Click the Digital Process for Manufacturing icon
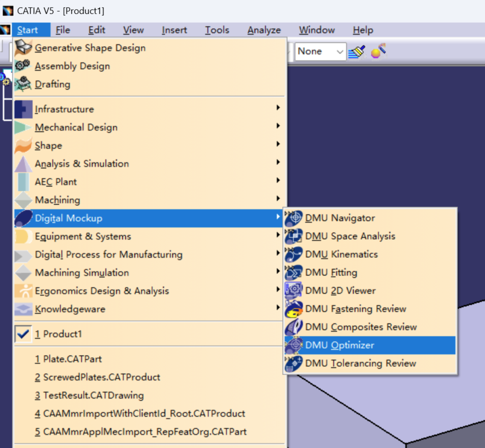485x448 pixels. pyautogui.click(x=23, y=256)
